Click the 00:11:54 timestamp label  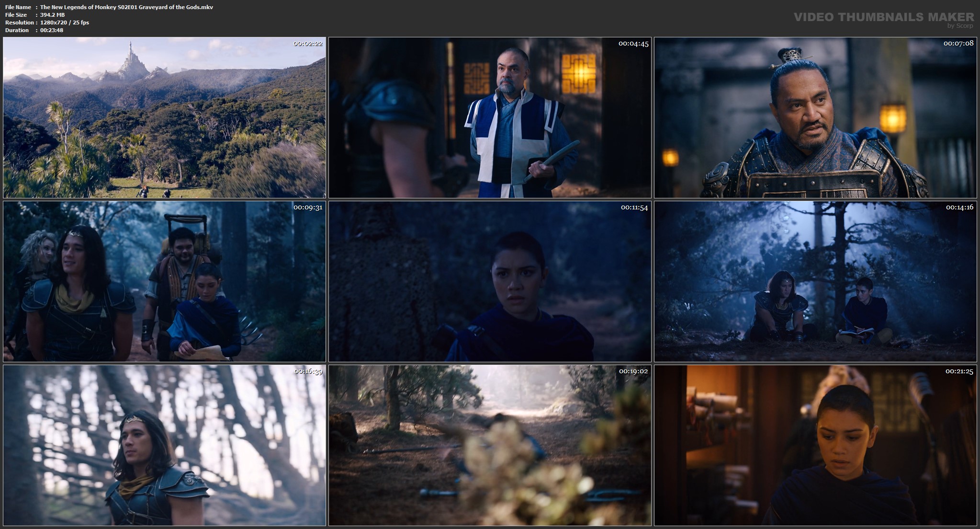point(634,207)
